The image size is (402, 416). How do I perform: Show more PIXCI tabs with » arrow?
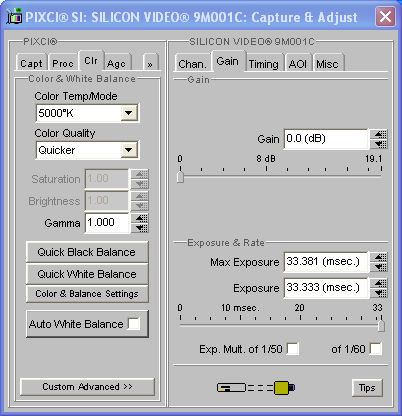[x=150, y=63]
